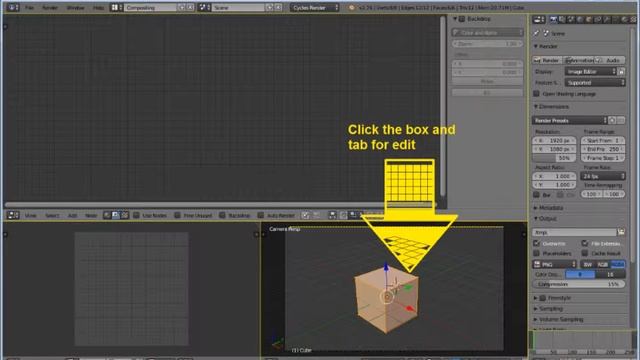Click the Backdrop Zoom value slider
This screenshot has height=360, width=640.
pyautogui.click(x=487, y=43)
